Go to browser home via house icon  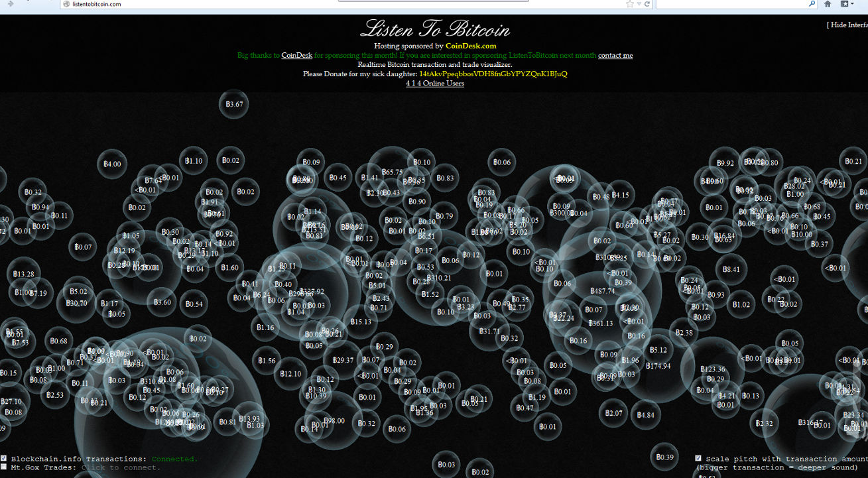click(x=828, y=4)
